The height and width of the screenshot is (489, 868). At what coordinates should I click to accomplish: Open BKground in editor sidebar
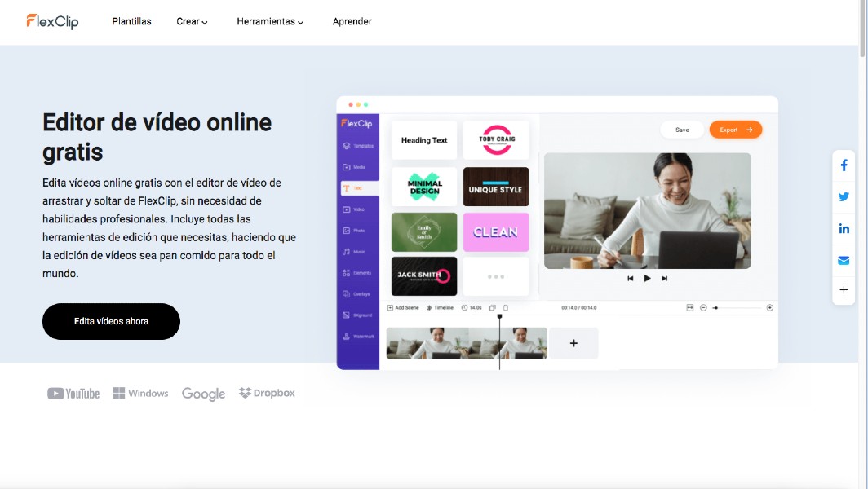pyautogui.click(x=358, y=315)
